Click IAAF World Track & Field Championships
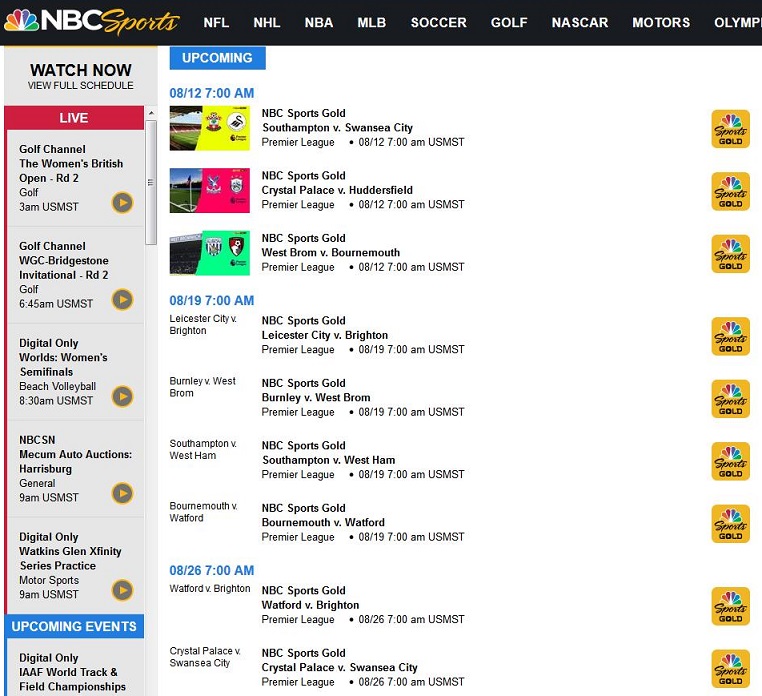This screenshot has width=762, height=696. point(72,679)
